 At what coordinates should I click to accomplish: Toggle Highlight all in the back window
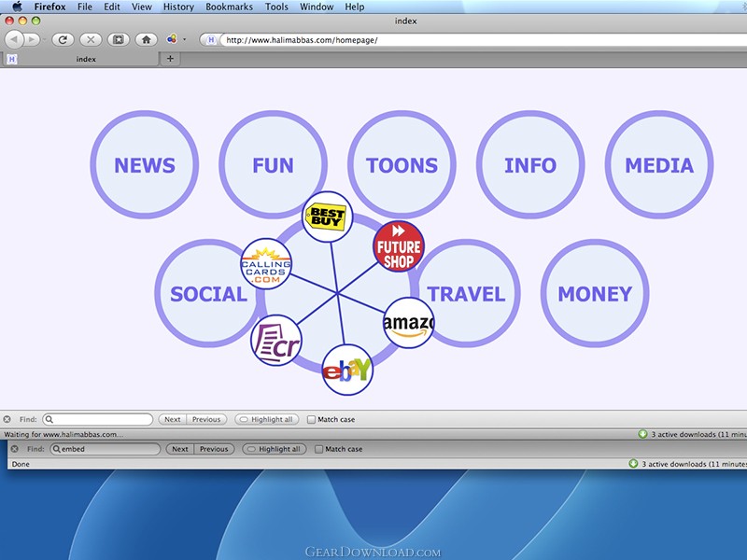click(275, 449)
